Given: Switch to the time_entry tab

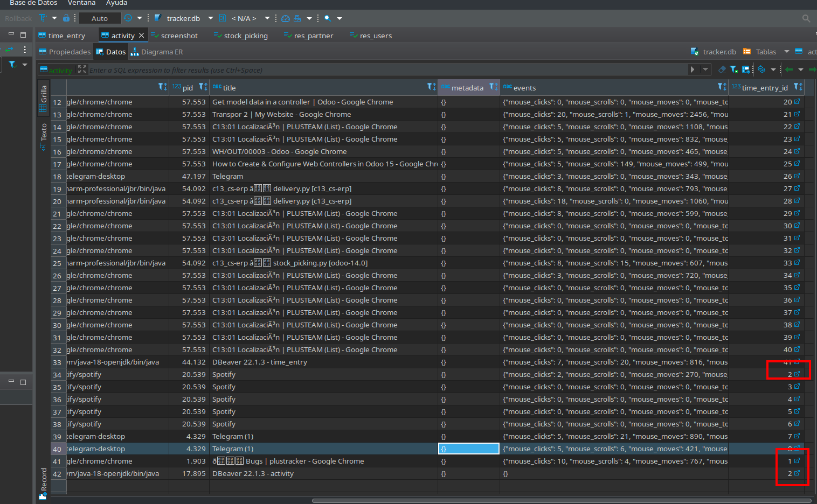Looking at the screenshot, I should (x=62, y=36).
